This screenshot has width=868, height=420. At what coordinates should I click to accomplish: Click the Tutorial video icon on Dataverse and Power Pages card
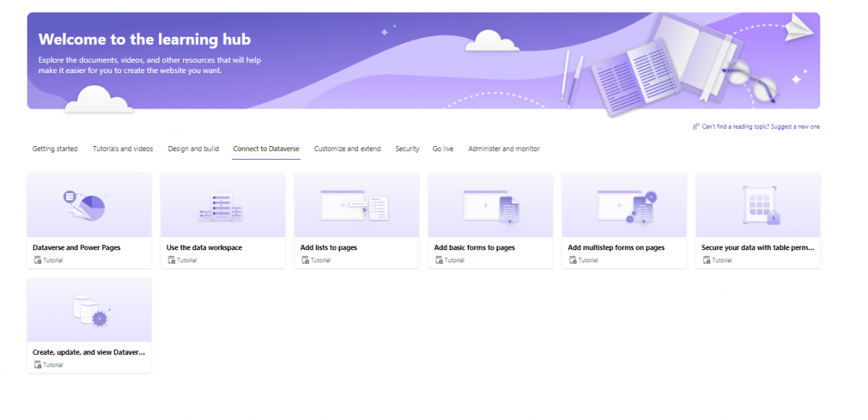click(x=38, y=260)
